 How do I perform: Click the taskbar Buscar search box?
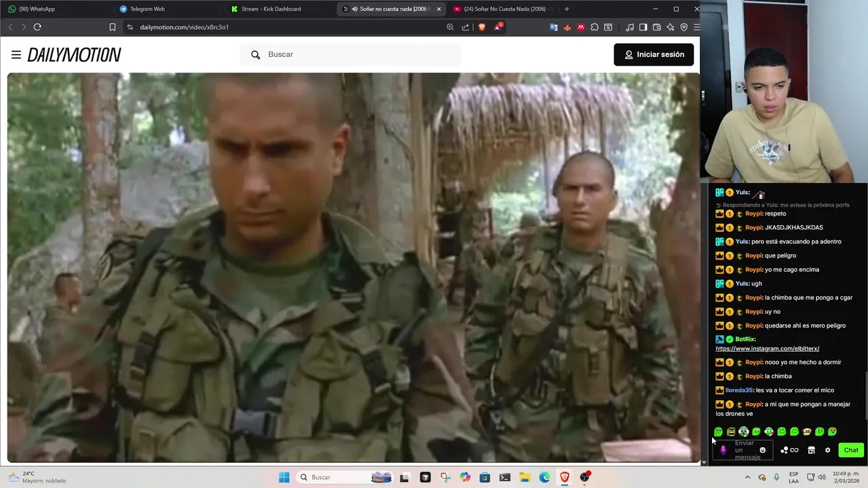346,477
